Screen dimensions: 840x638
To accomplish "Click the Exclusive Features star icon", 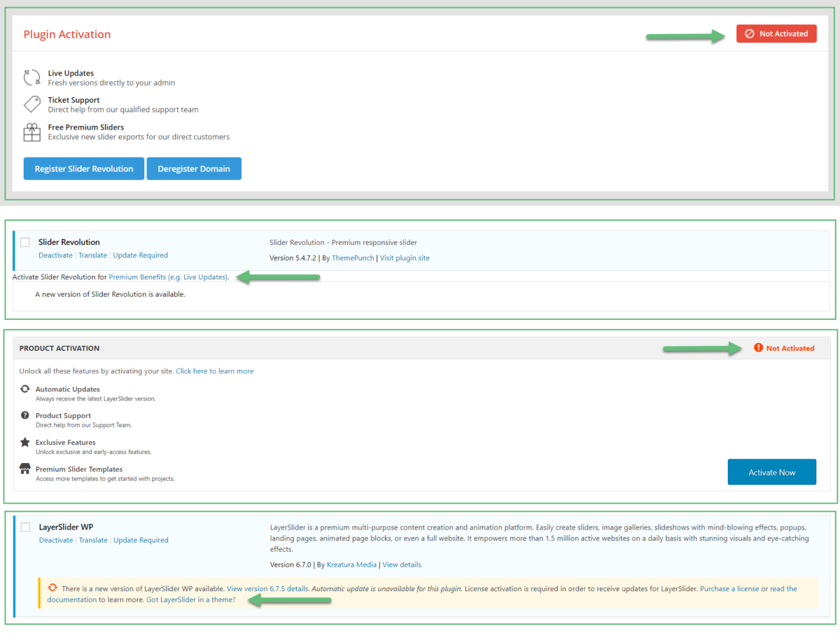I will pos(24,442).
